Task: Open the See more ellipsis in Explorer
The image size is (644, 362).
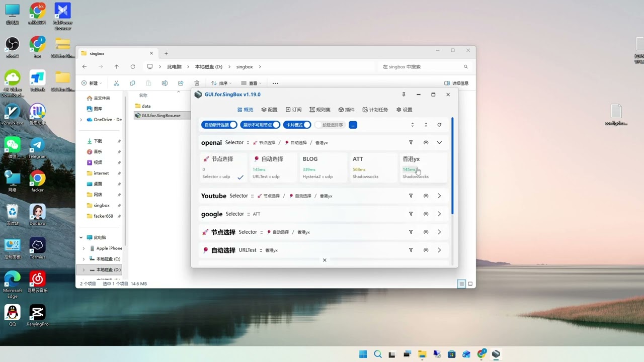Action: pyautogui.click(x=275, y=83)
